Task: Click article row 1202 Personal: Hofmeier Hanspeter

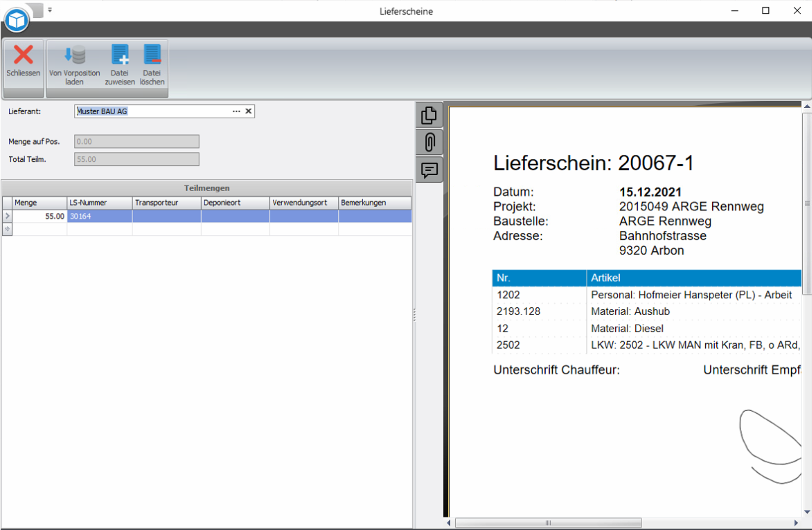Action: (x=646, y=295)
